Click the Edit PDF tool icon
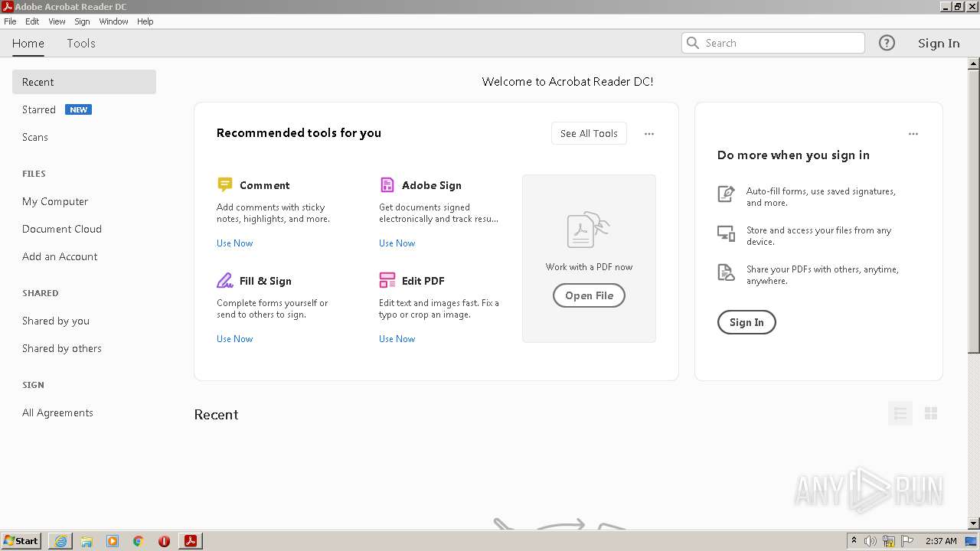Viewport: 980px width, 551px height. pyautogui.click(x=387, y=280)
